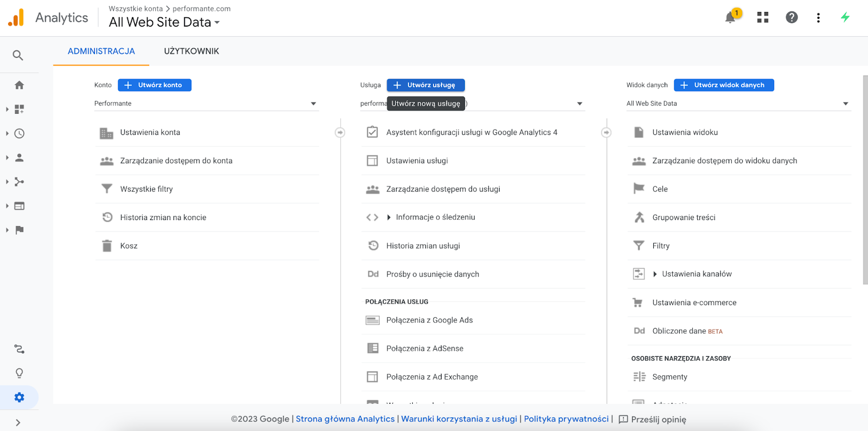
Task: Click Utwórz widok danych button
Action: 724,85
